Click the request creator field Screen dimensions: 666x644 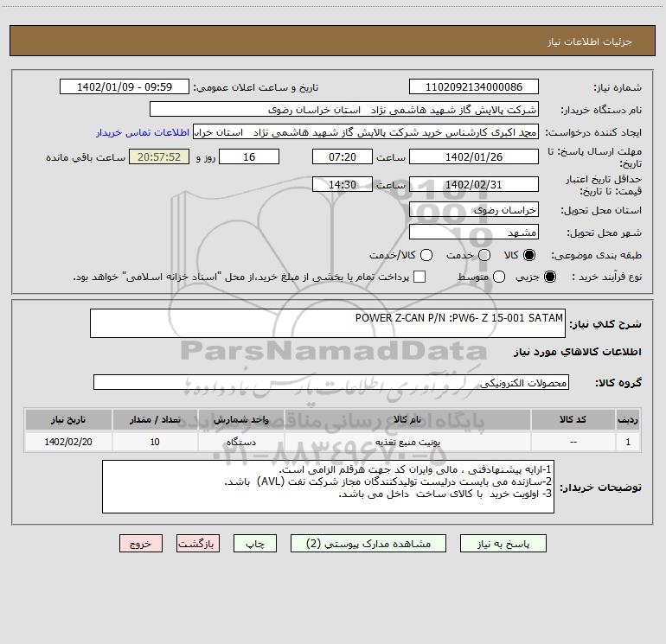tap(366, 131)
